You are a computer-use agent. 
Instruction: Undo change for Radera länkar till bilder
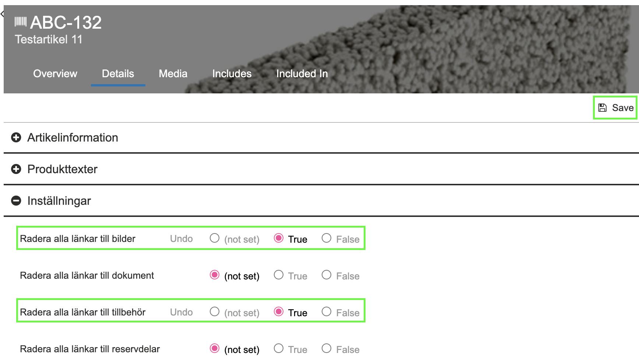[181, 239]
